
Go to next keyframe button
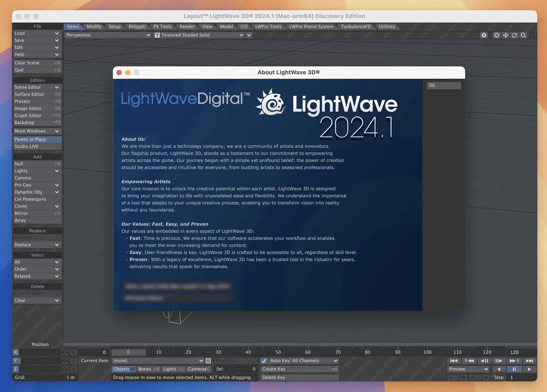(x=514, y=361)
